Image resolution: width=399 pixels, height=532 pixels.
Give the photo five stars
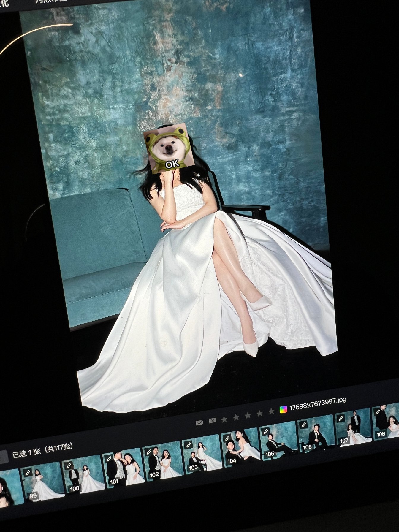tap(271, 411)
